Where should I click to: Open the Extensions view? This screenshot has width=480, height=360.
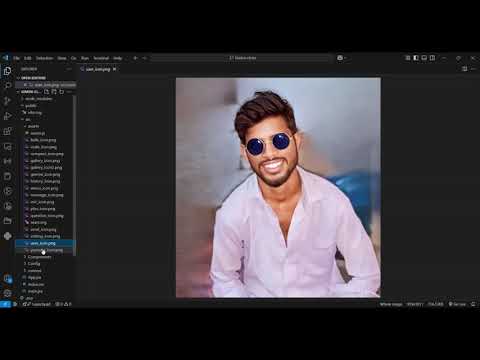7,131
